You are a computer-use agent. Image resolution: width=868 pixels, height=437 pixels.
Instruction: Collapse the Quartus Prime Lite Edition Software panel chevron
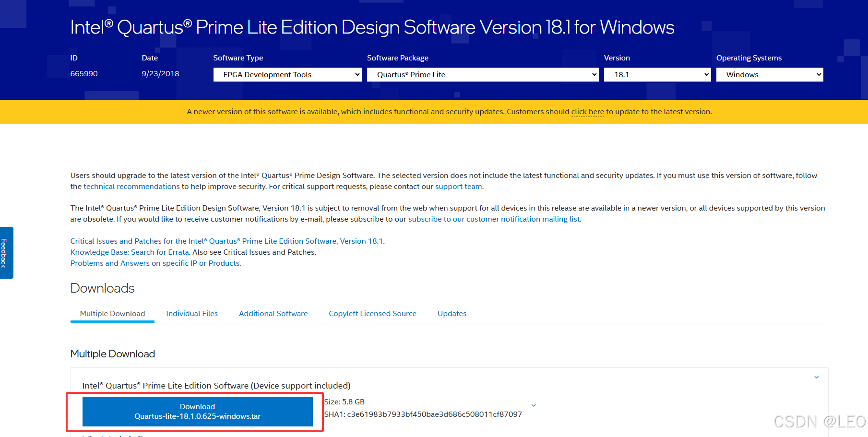tap(816, 378)
